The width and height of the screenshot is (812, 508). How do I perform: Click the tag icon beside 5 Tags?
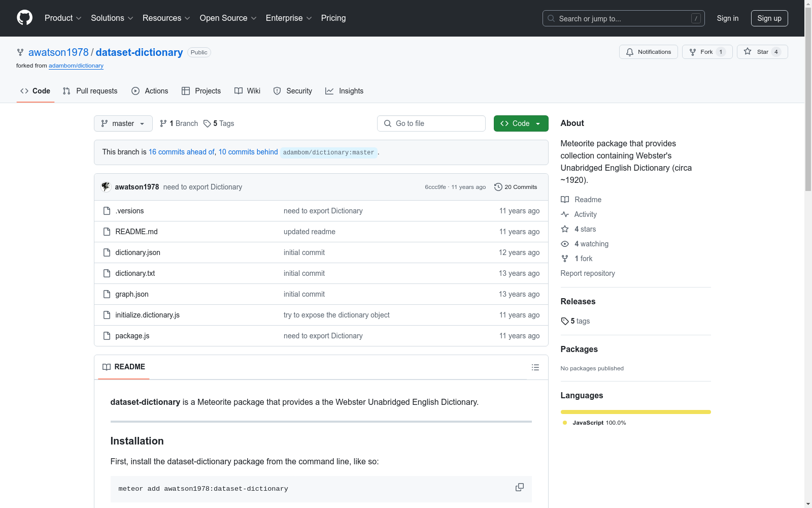click(207, 123)
